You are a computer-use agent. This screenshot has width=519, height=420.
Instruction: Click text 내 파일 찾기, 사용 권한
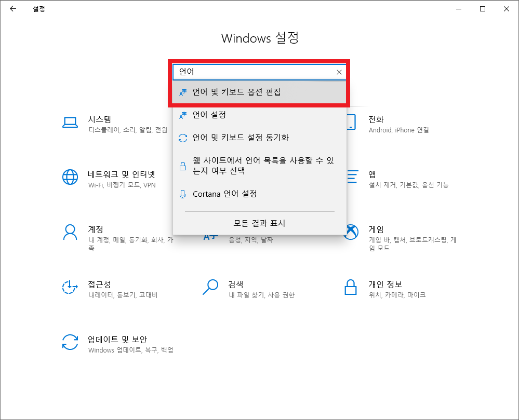261,295
